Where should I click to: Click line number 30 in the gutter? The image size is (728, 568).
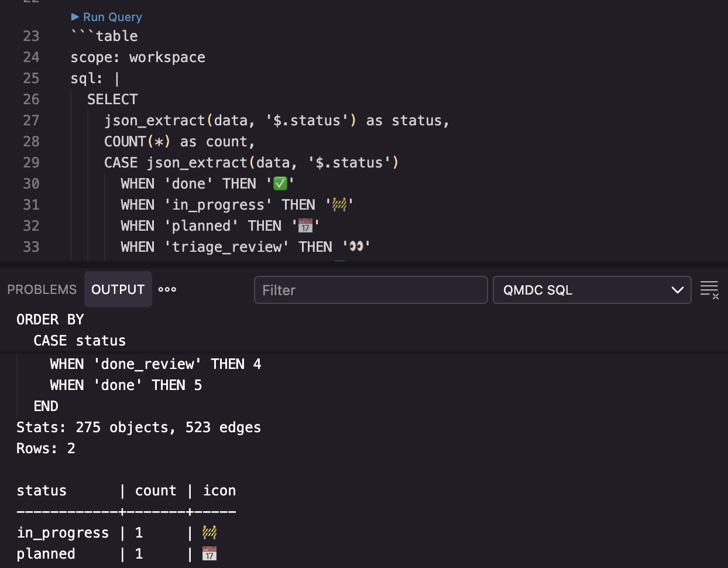[31, 184]
